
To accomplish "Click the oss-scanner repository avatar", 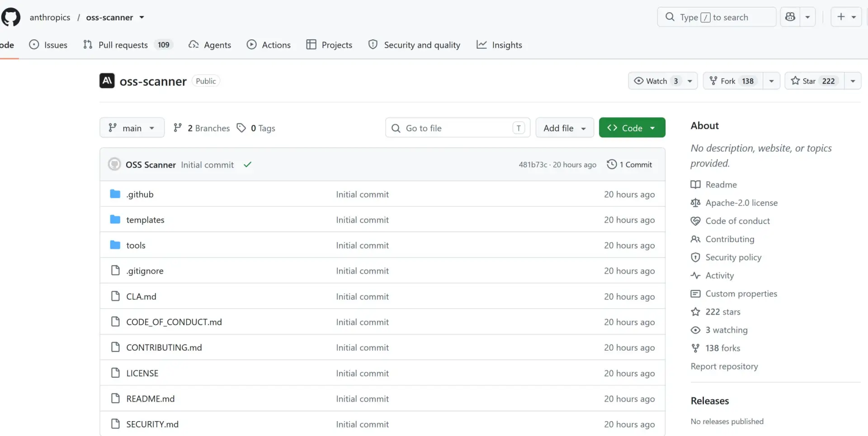I will (x=107, y=81).
